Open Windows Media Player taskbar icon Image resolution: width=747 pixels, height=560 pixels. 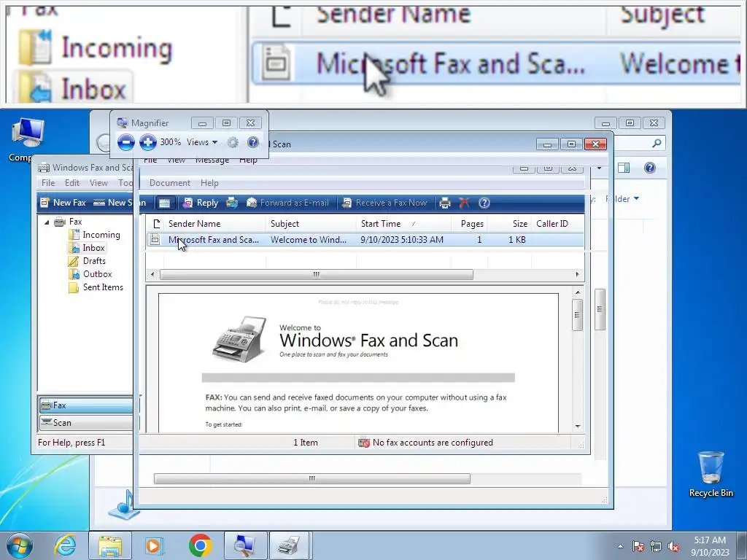pyautogui.click(x=154, y=545)
